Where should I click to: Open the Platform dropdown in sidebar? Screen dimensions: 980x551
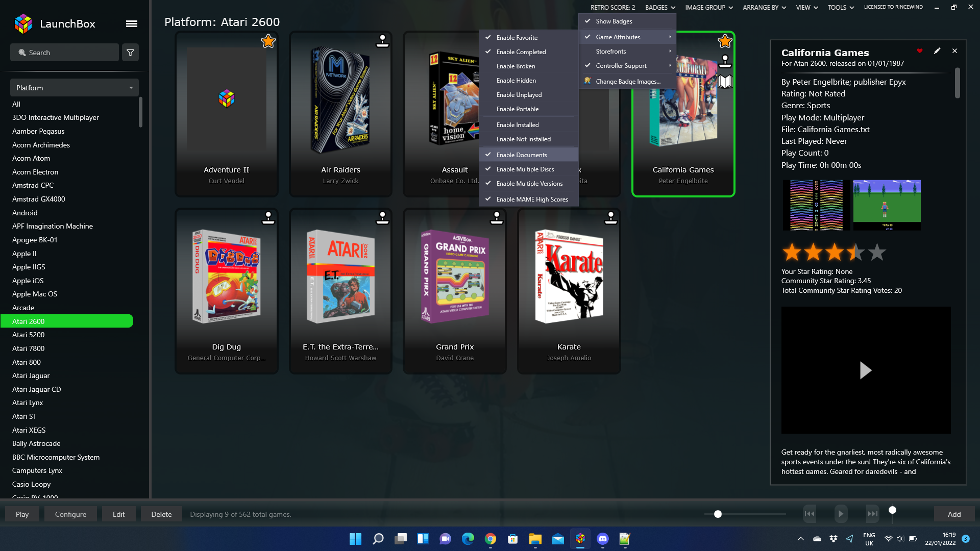[75, 88]
